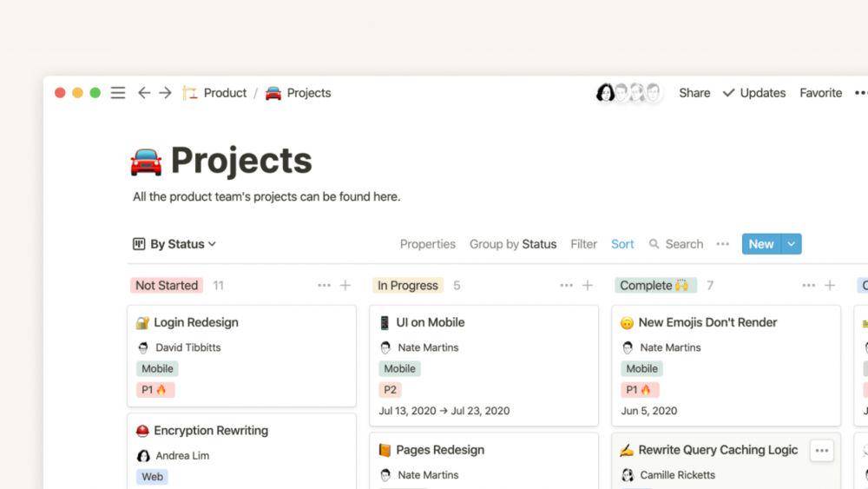Screen dimensions: 868x489
Task: Open the Product breadcrumb link
Action: click(225, 93)
